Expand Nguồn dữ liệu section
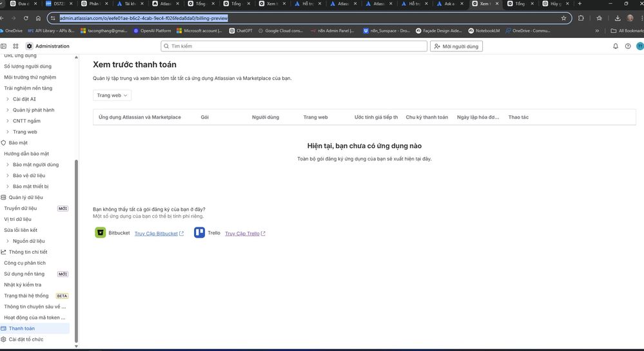 tap(7, 241)
